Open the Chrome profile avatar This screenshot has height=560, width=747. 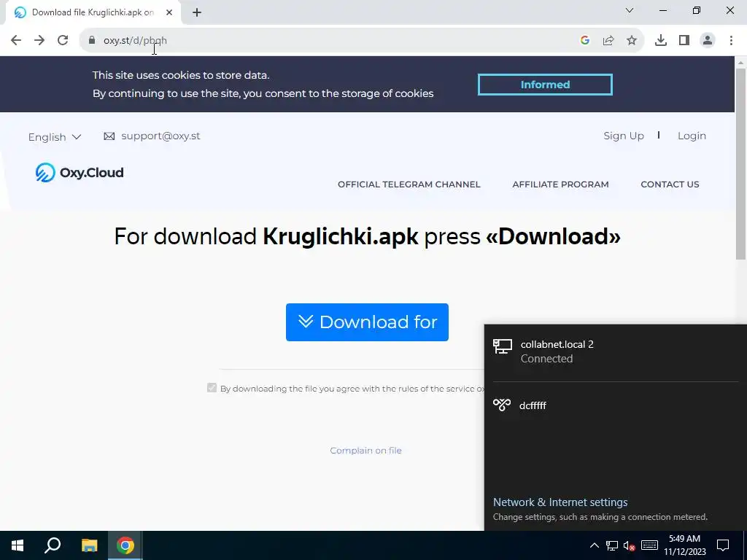(x=708, y=41)
